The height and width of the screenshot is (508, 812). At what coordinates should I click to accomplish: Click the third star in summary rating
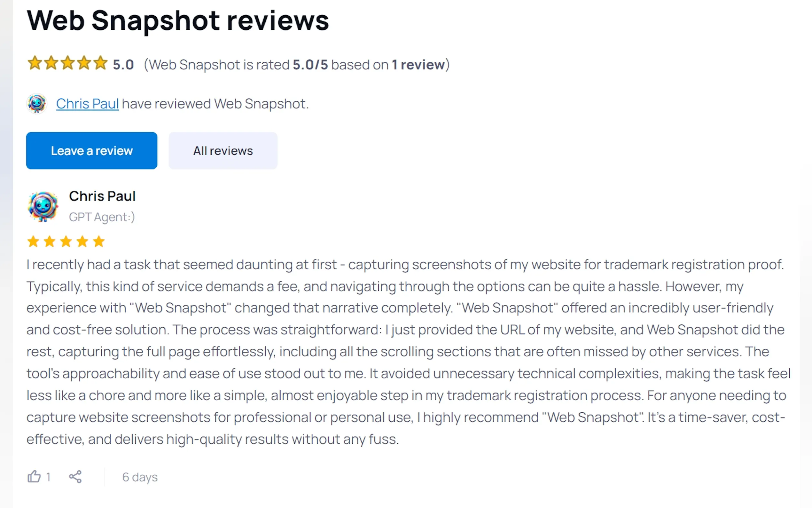point(67,63)
